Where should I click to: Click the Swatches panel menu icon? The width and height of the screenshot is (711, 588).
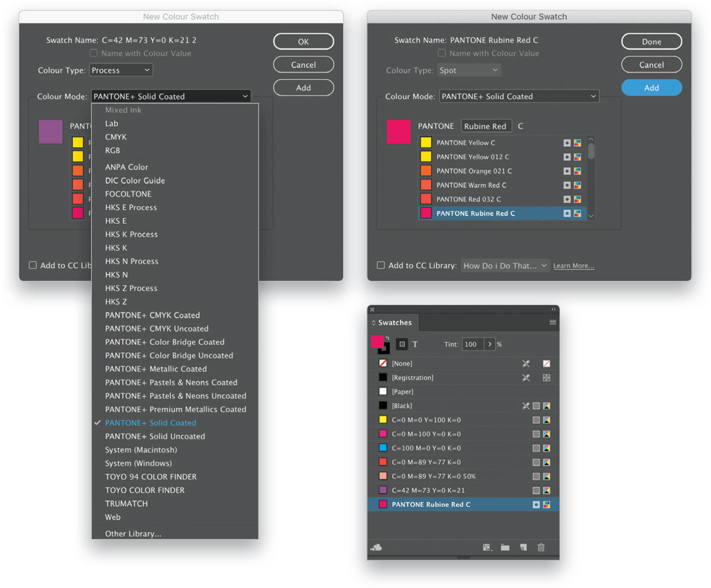click(x=553, y=322)
